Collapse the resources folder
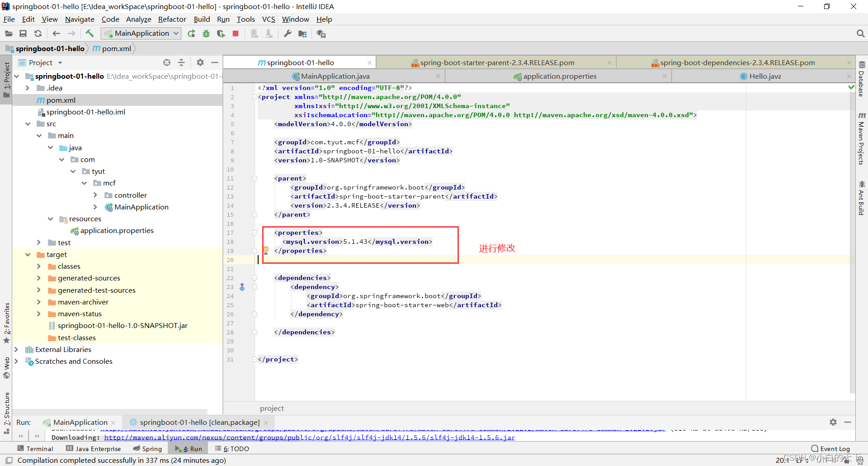The height and width of the screenshot is (466, 868). click(x=50, y=219)
